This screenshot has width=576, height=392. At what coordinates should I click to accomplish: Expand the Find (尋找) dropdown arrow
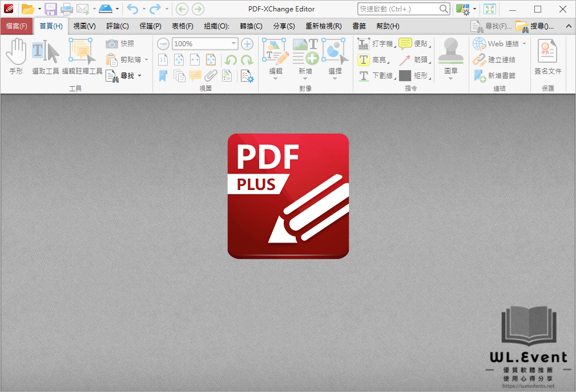(140, 76)
